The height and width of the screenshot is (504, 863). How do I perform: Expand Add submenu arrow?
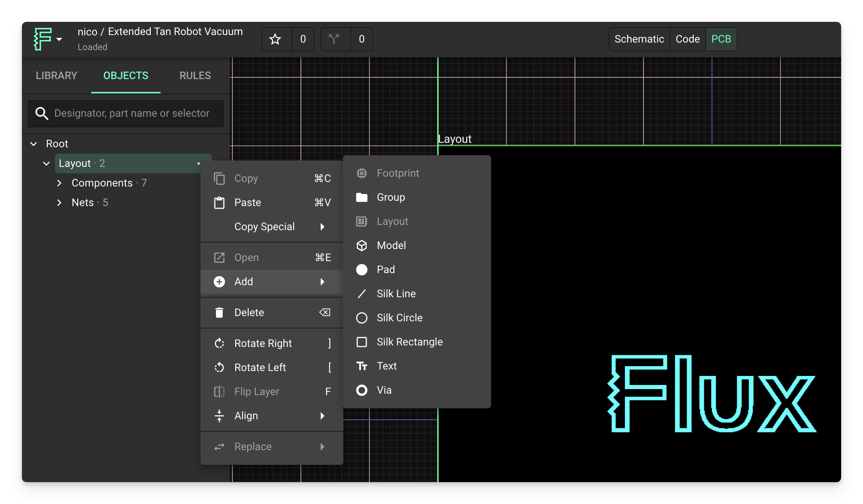323,282
